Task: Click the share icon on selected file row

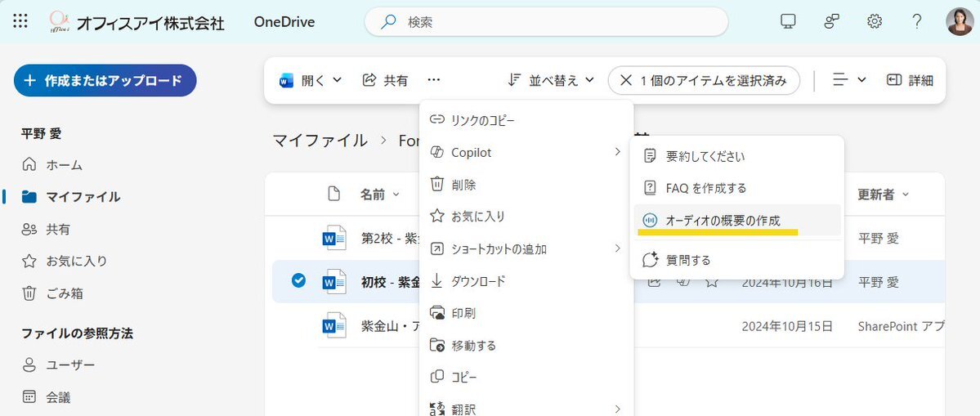Action: point(654,282)
